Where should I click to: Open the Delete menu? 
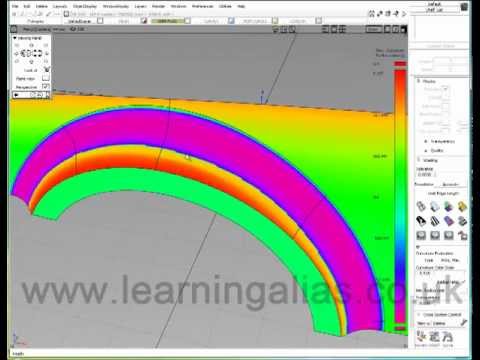[42, 6]
